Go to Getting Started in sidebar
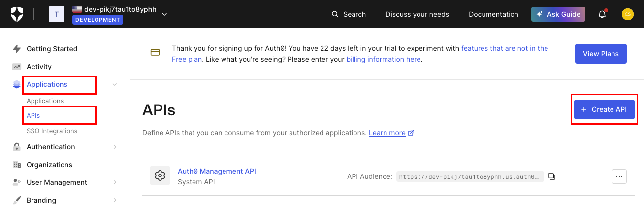Viewport: 644px width, 210px height. (52, 49)
